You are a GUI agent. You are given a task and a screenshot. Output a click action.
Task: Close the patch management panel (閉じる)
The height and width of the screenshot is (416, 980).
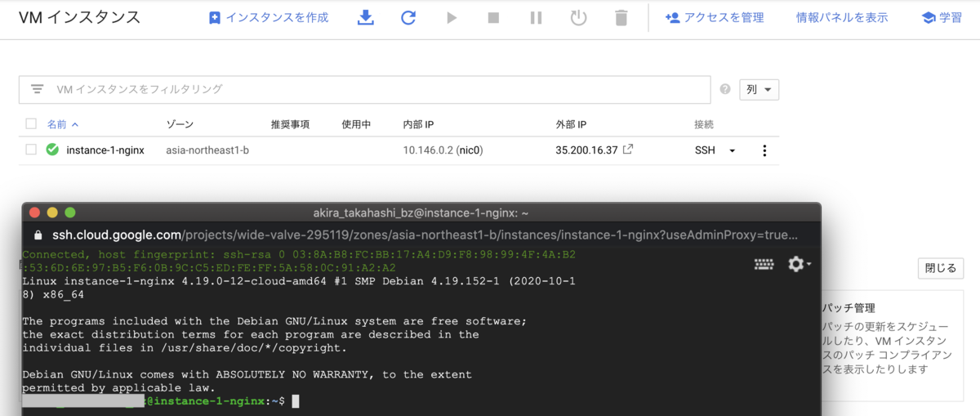coord(941,268)
